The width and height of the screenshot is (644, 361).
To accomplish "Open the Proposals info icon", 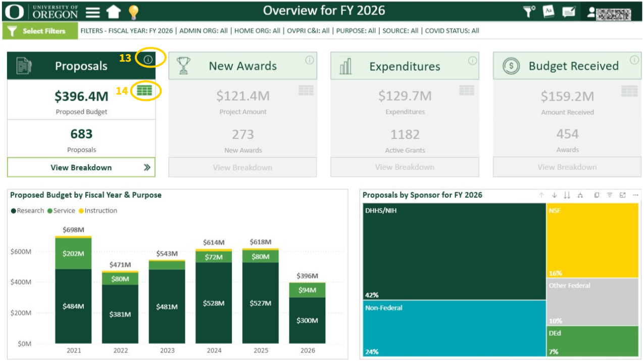I will [148, 60].
